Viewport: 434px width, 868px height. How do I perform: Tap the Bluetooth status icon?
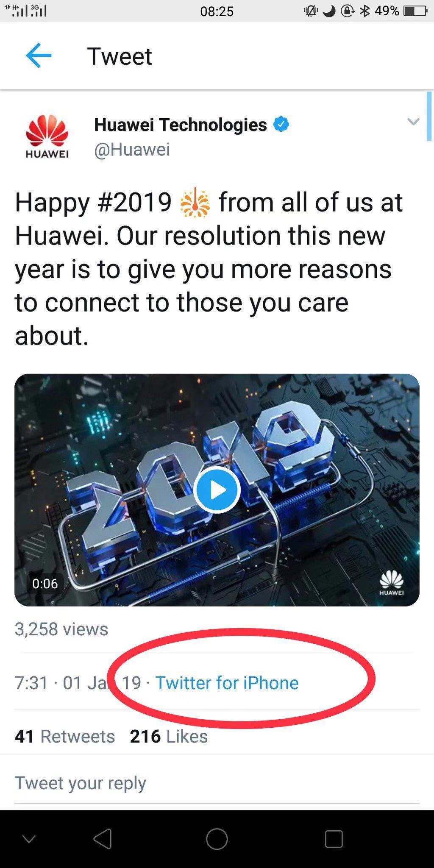click(x=364, y=11)
